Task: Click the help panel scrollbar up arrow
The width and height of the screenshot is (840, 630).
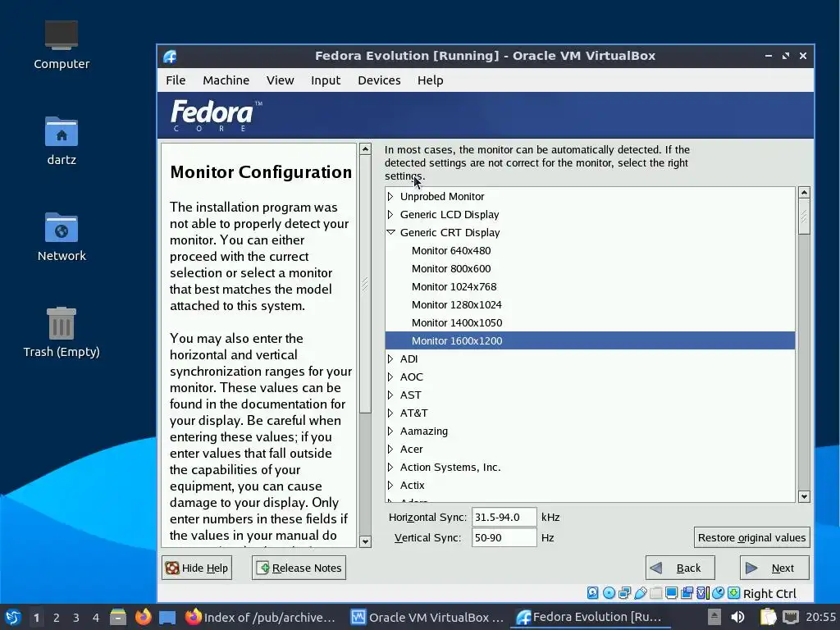Action: [x=365, y=149]
